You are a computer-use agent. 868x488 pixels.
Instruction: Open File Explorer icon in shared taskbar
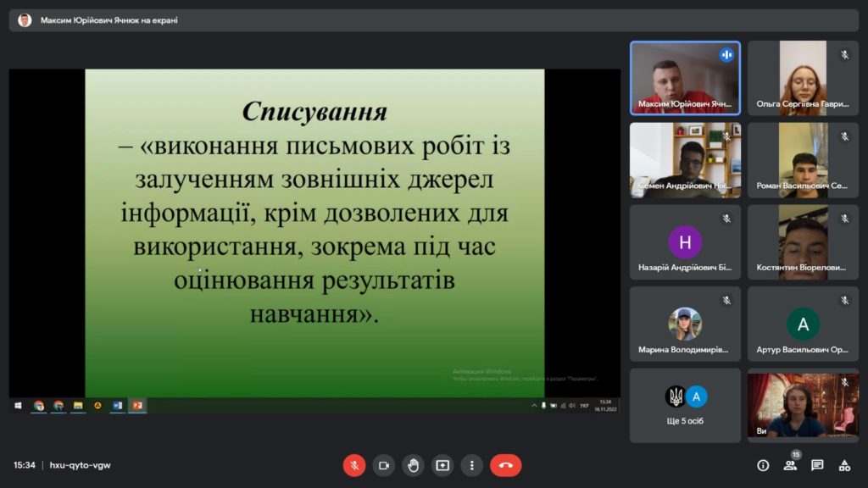click(78, 406)
